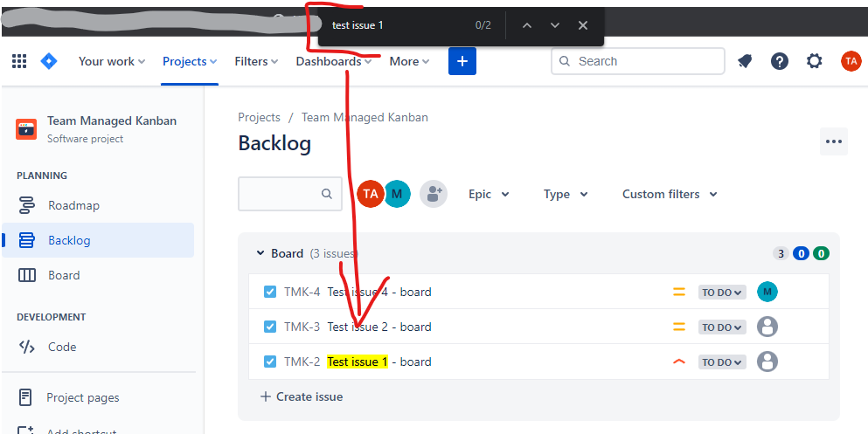Open the three-dot backlog actions menu
Image resolution: width=868 pixels, height=434 pixels.
pyautogui.click(x=834, y=141)
